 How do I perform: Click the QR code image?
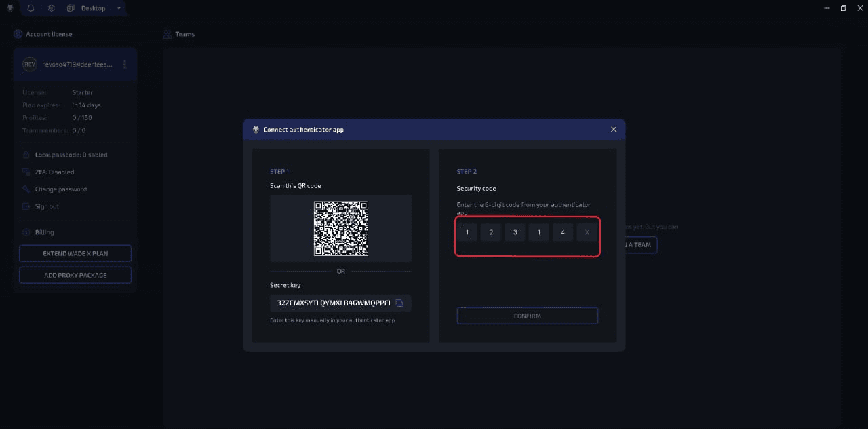341,229
